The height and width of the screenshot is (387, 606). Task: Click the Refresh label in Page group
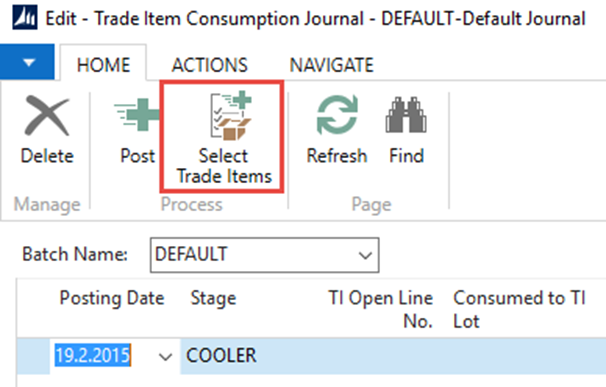click(337, 156)
